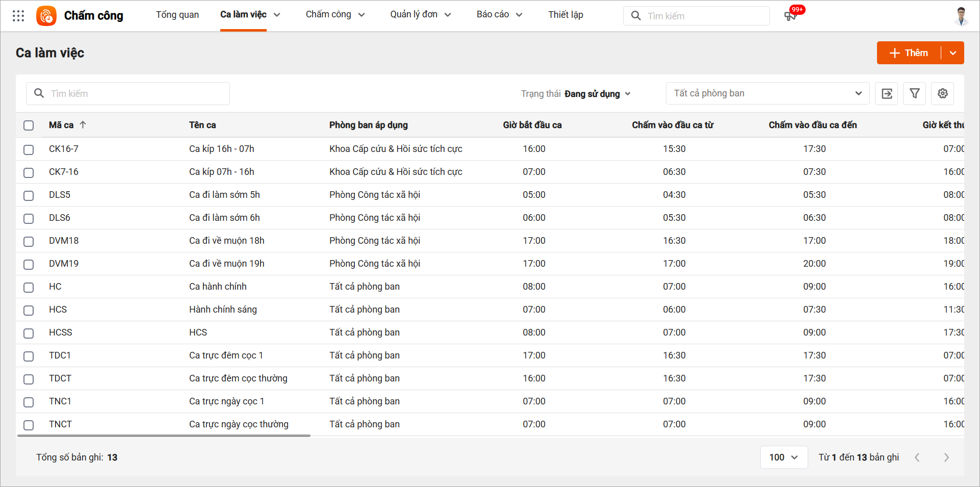This screenshot has height=487, width=980.
Task: Check the HC row checkbox
Action: point(29,287)
